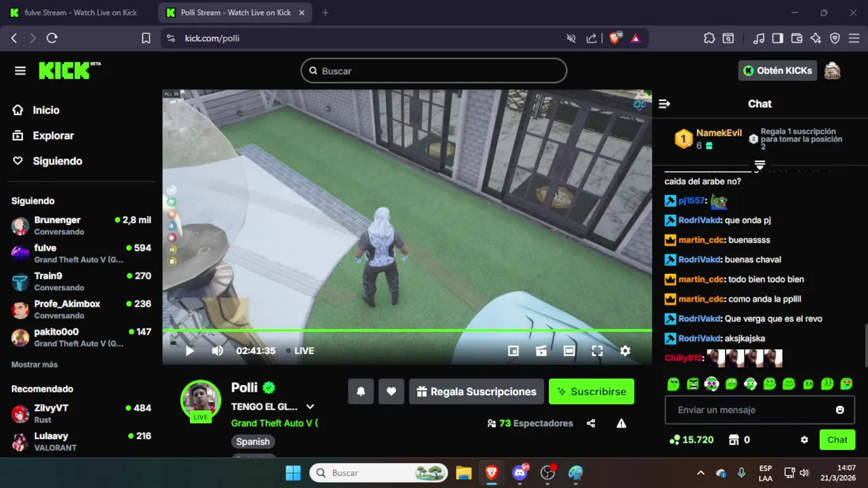The height and width of the screenshot is (488, 868).
Task: Share this page from address bar
Action: click(591, 38)
